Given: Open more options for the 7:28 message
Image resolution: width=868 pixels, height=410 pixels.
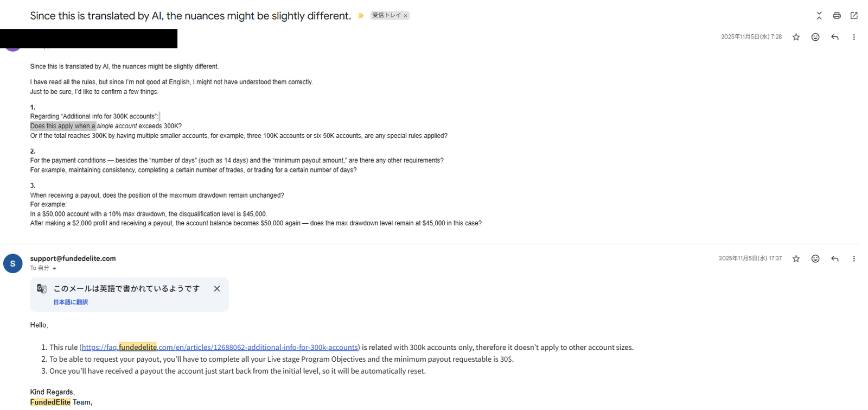Looking at the screenshot, I should coord(854,37).
